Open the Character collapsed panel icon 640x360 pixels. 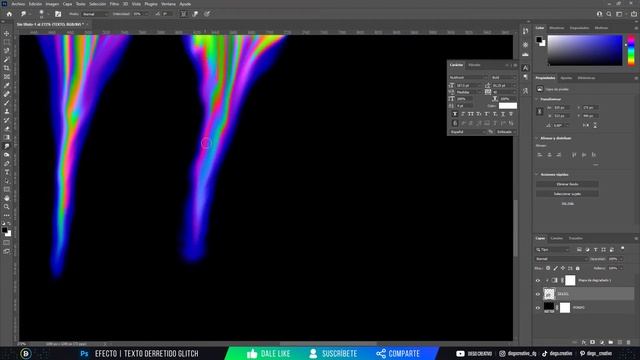coord(525,68)
